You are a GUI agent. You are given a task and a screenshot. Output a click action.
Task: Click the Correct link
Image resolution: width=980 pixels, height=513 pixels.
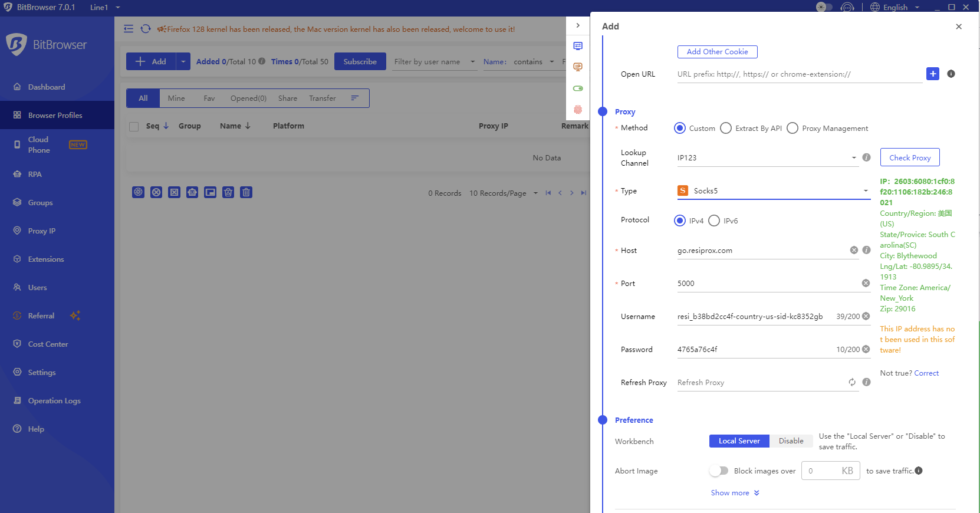tap(926, 373)
